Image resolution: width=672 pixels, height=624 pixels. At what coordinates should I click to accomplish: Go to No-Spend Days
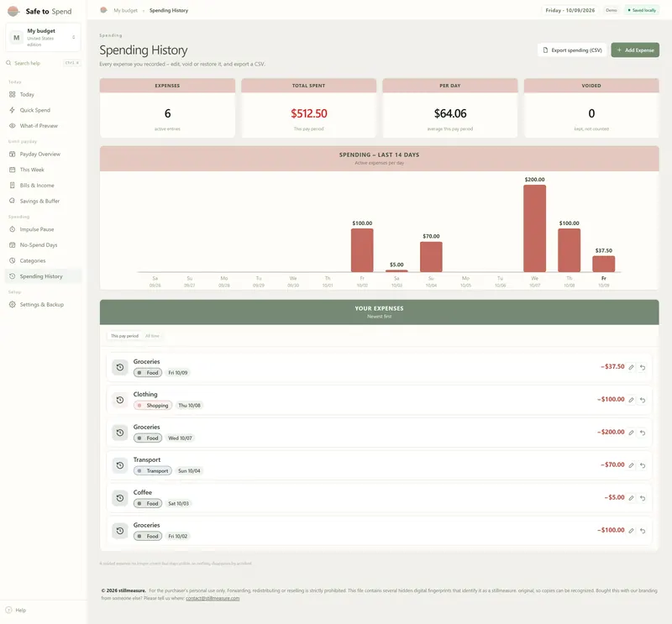(x=43, y=244)
